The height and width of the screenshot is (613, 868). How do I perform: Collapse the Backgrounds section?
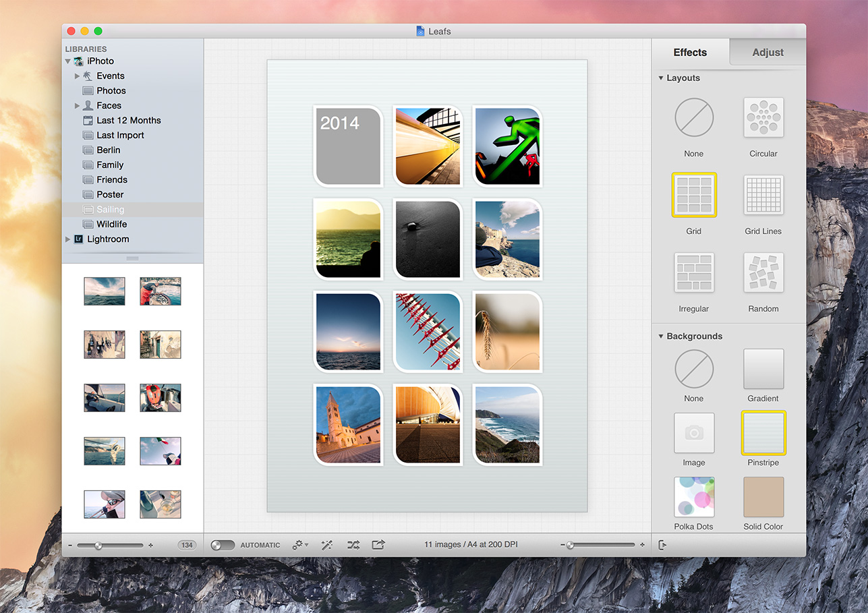pyautogui.click(x=661, y=337)
